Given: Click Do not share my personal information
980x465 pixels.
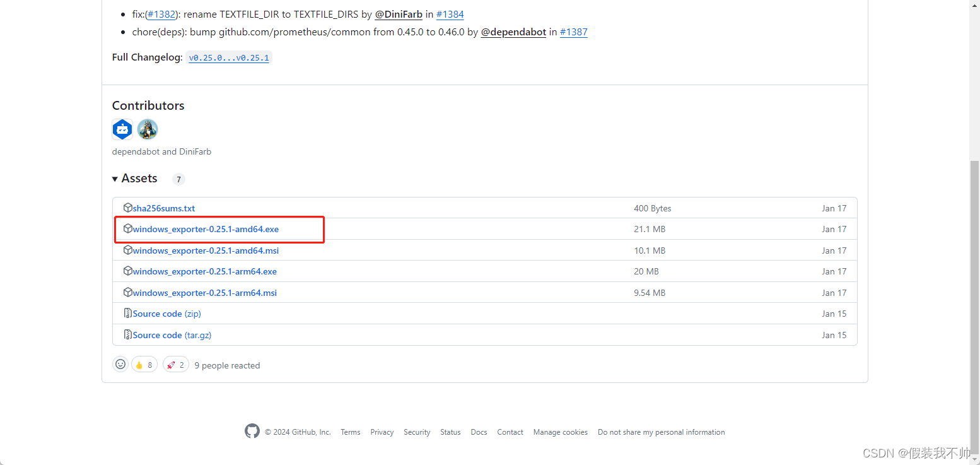Looking at the screenshot, I should [x=662, y=432].
